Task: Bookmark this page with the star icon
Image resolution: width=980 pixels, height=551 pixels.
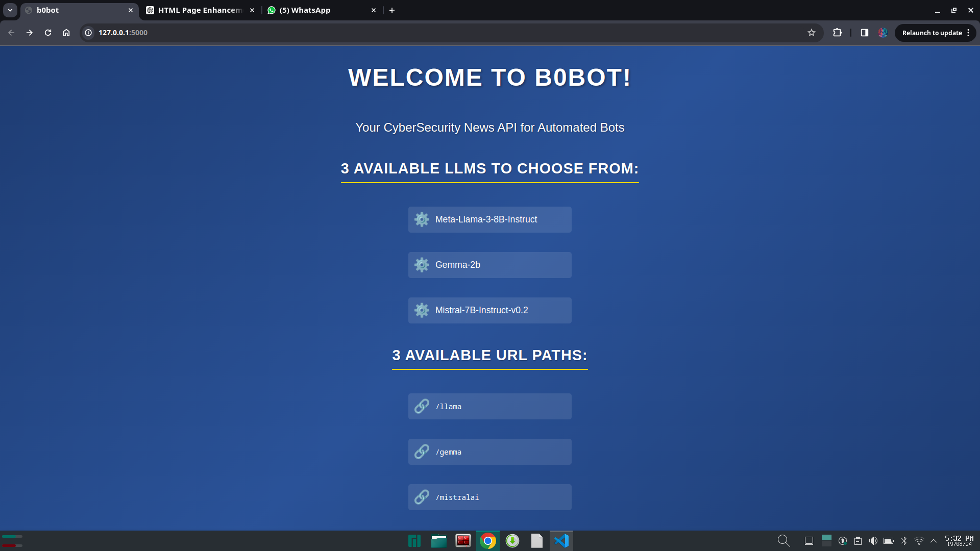Action: [x=812, y=33]
